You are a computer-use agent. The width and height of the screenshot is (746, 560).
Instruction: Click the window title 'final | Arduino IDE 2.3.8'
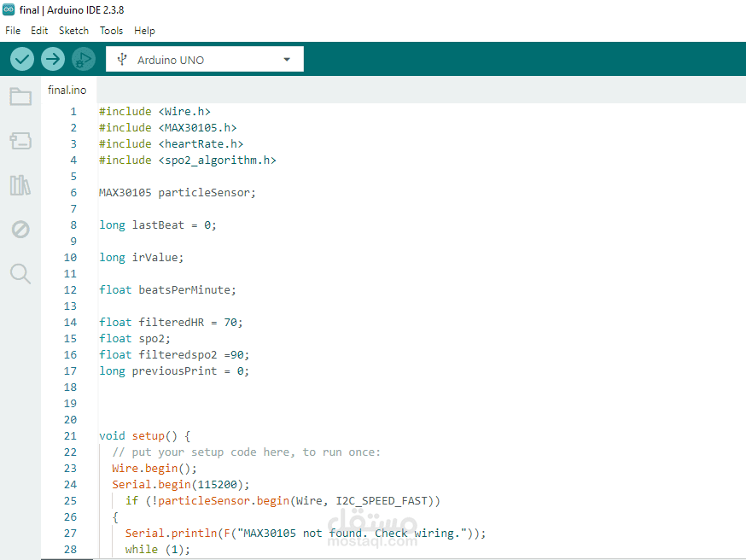click(x=72, y=9)
